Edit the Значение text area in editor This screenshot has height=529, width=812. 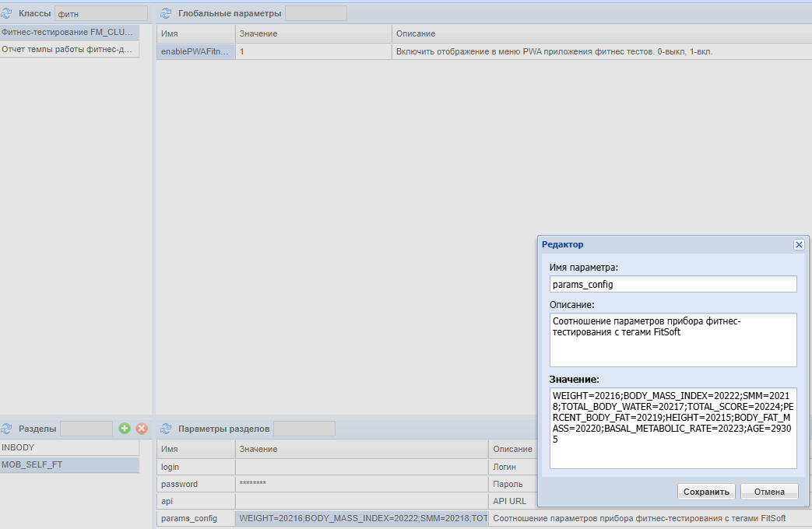[673, 428]
